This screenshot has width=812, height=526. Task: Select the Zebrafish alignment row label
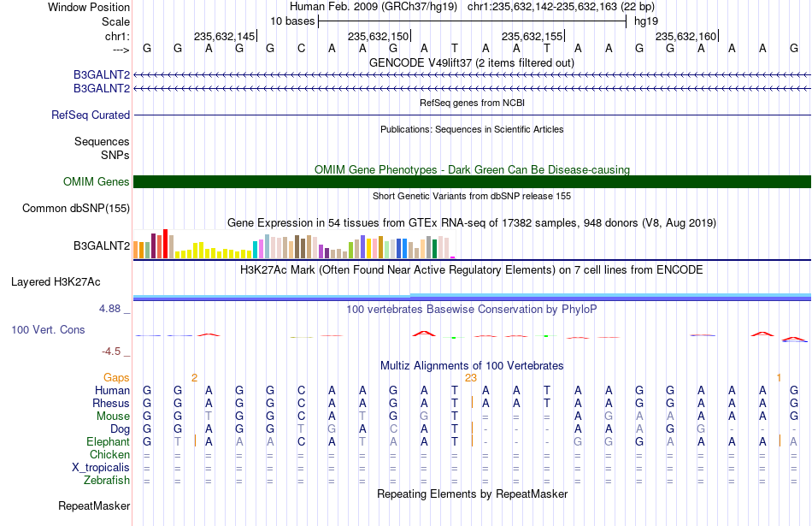(107, 481)
